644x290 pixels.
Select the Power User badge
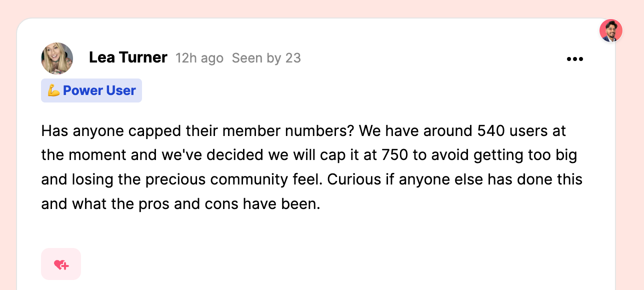(x=91, y=90)
